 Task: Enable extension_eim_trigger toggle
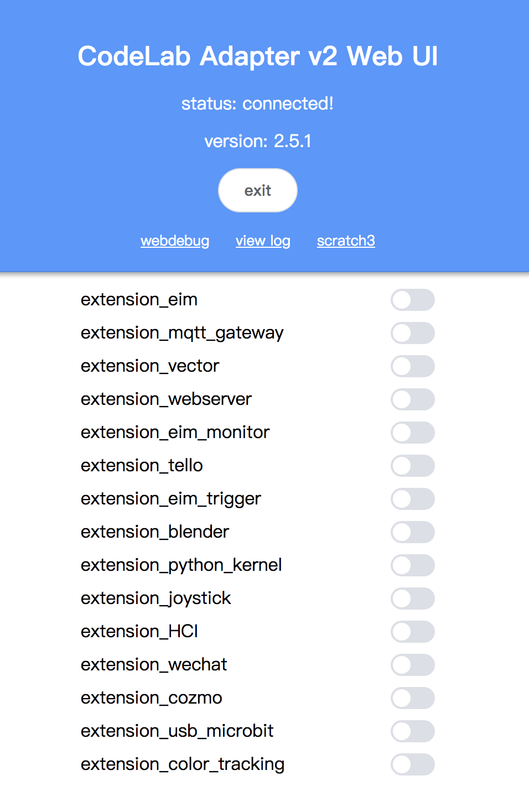pyautogui.click(x=412, y=499)
